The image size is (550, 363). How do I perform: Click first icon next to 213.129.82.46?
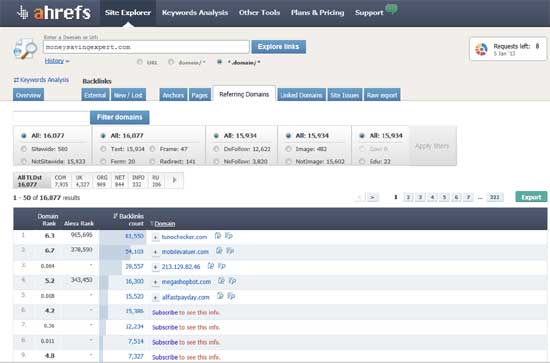click(x=210, y=266)
